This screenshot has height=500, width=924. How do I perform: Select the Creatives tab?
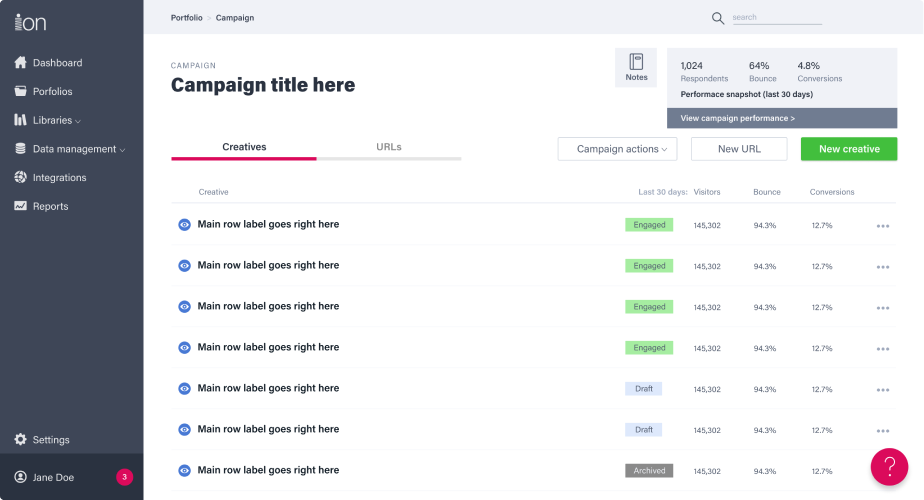coord(244,147)
